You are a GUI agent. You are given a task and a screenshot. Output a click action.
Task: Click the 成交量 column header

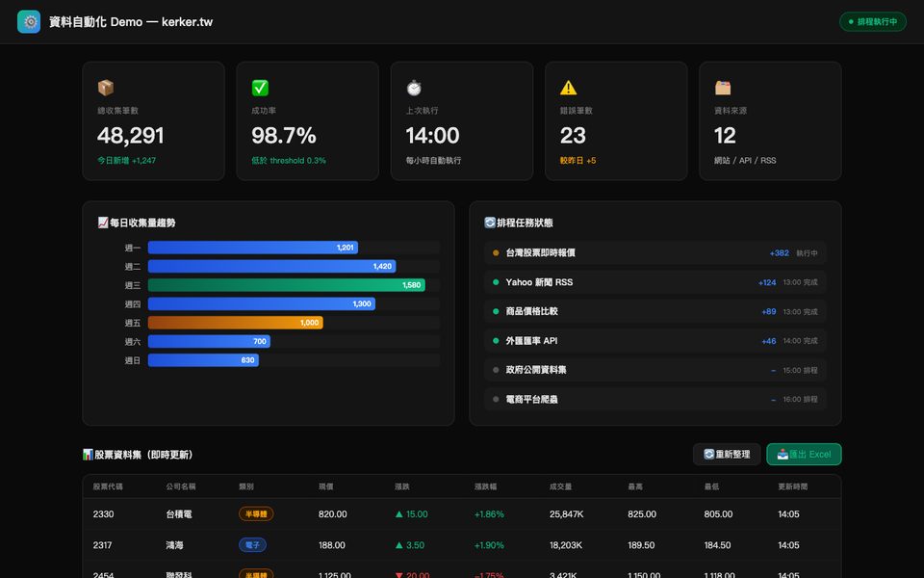pos(560,486)
